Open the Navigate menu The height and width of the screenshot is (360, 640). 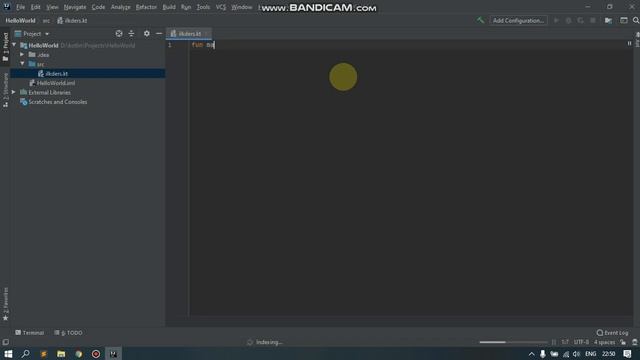point(75,7)
